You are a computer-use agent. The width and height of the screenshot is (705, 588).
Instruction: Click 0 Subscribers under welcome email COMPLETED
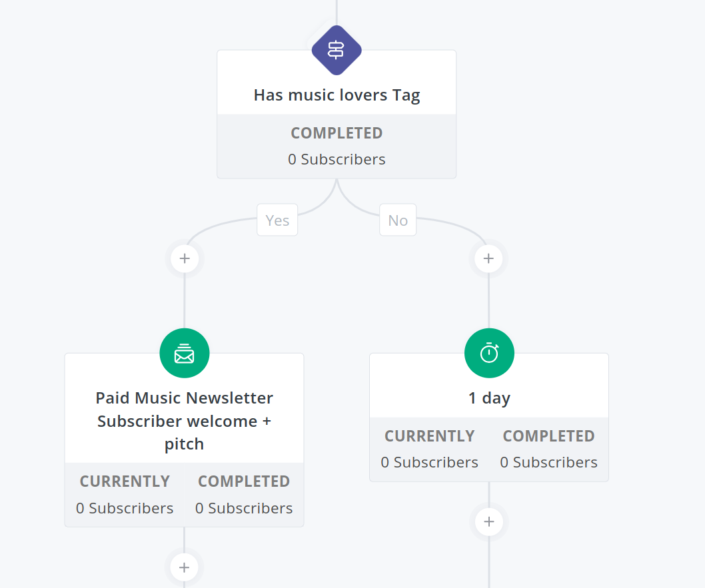click(x=244, y=507)
